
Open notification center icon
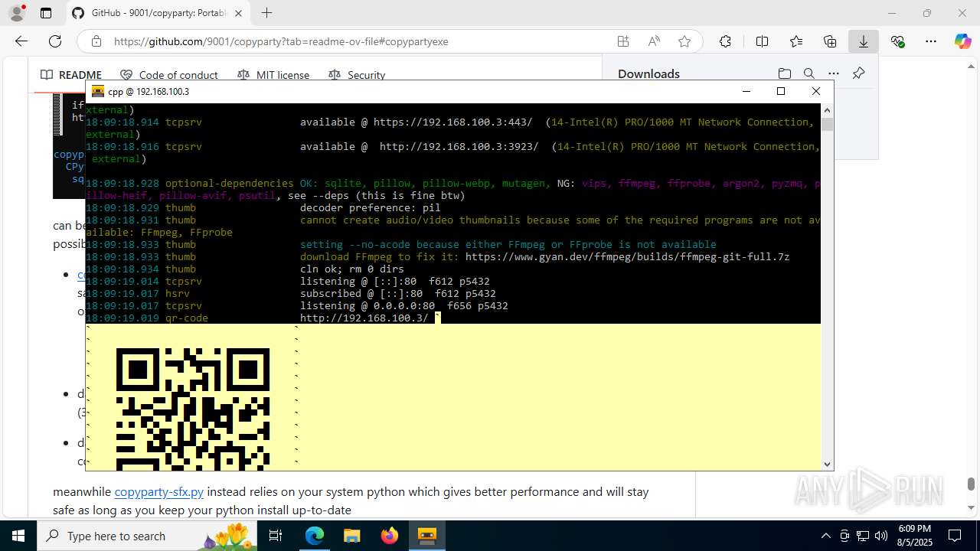(x=955, y=536)
